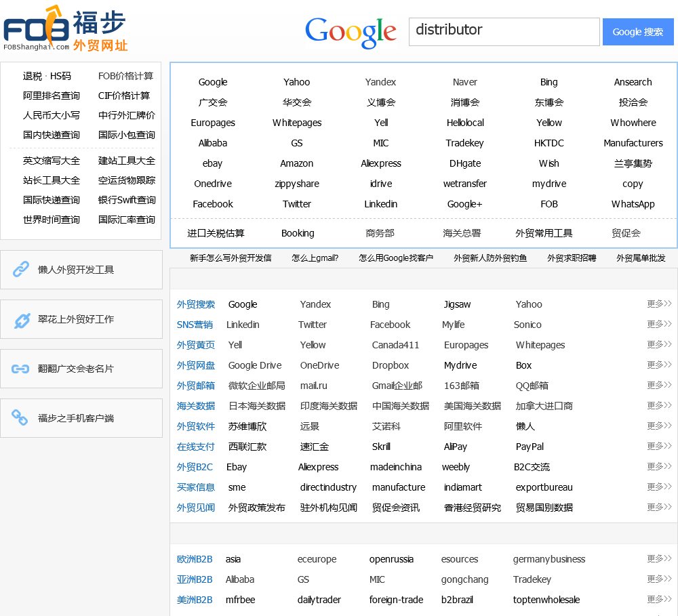Open the 外贸搜索 category
The width and height of the screenshot is (678, 616).
[x=195, y=304]
